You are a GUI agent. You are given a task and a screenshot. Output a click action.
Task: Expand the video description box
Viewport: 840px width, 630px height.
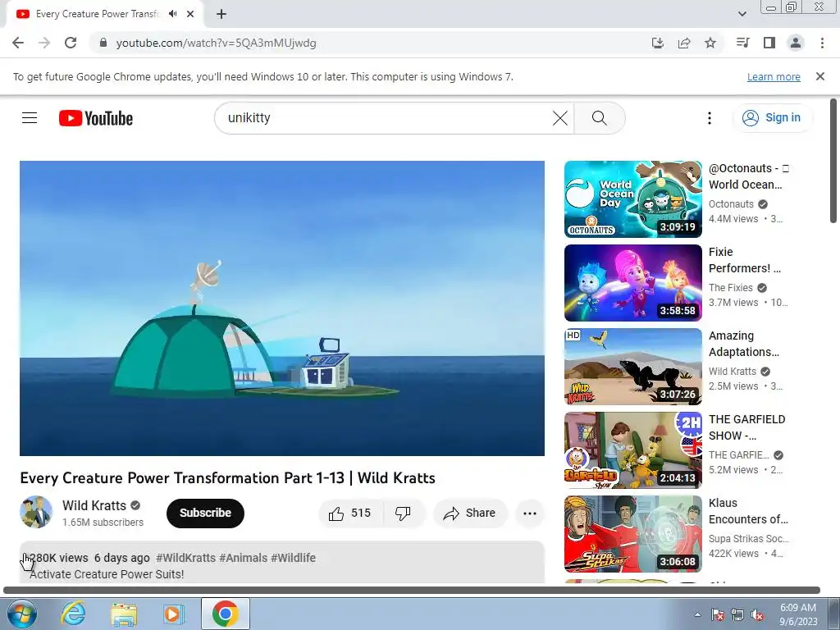tap(282, 563)
